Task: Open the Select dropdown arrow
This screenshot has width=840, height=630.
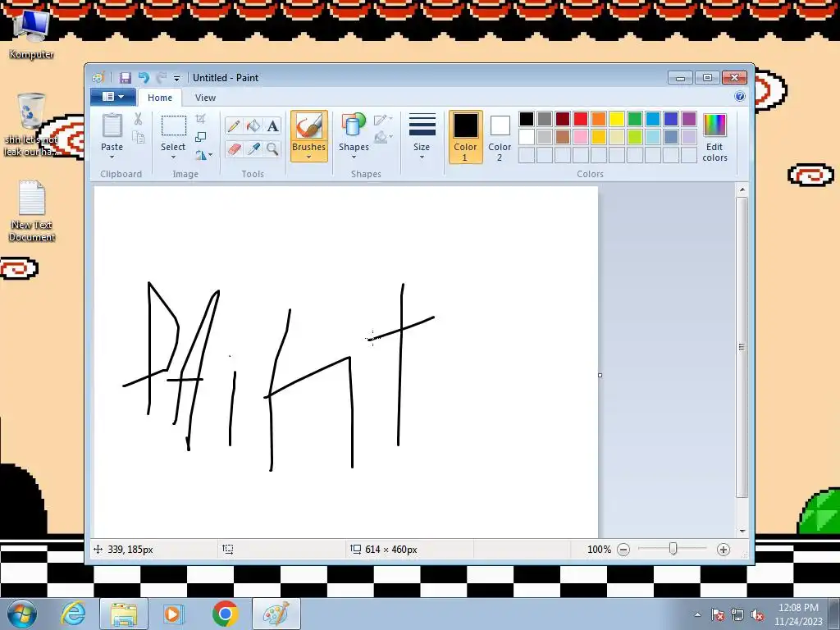Action: coord(173,157)
